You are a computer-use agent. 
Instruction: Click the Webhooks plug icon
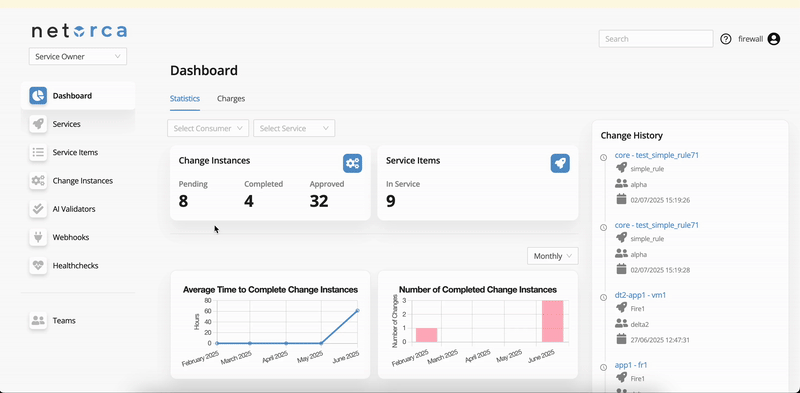pyautogui.click(x=38, y=237)
